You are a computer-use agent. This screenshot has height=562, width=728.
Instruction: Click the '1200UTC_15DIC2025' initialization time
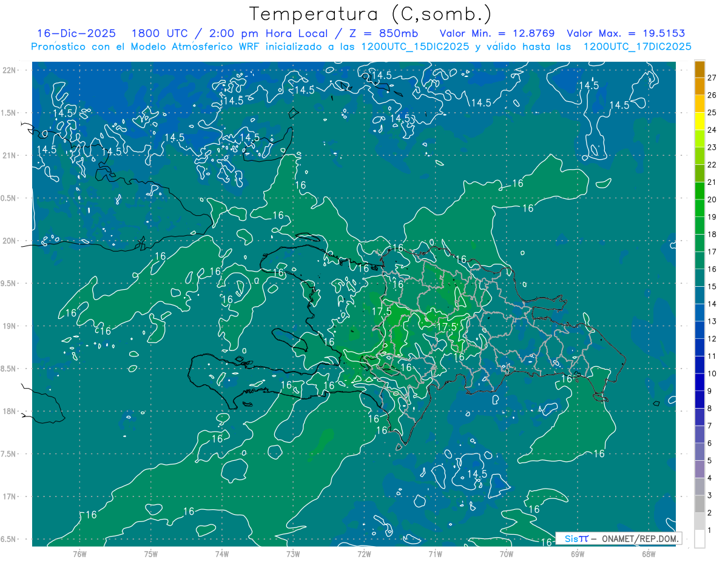[x=415, y=47]
